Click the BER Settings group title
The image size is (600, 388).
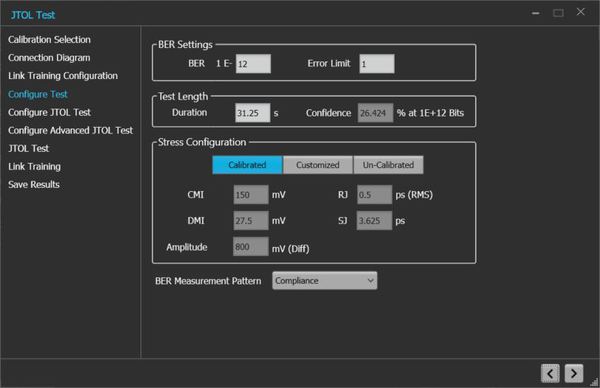pos(185,45)
